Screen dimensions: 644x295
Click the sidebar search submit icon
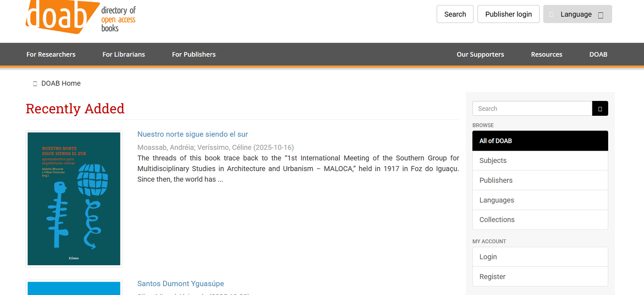point(600,109)
